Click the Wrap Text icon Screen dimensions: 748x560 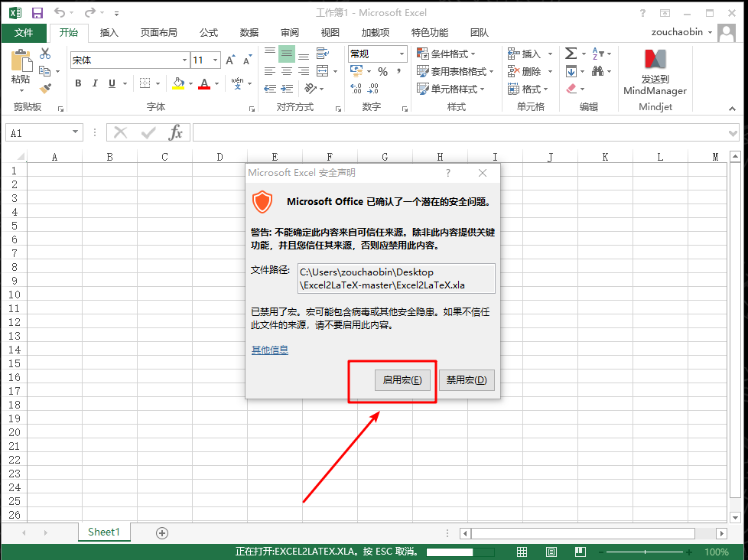323,53
